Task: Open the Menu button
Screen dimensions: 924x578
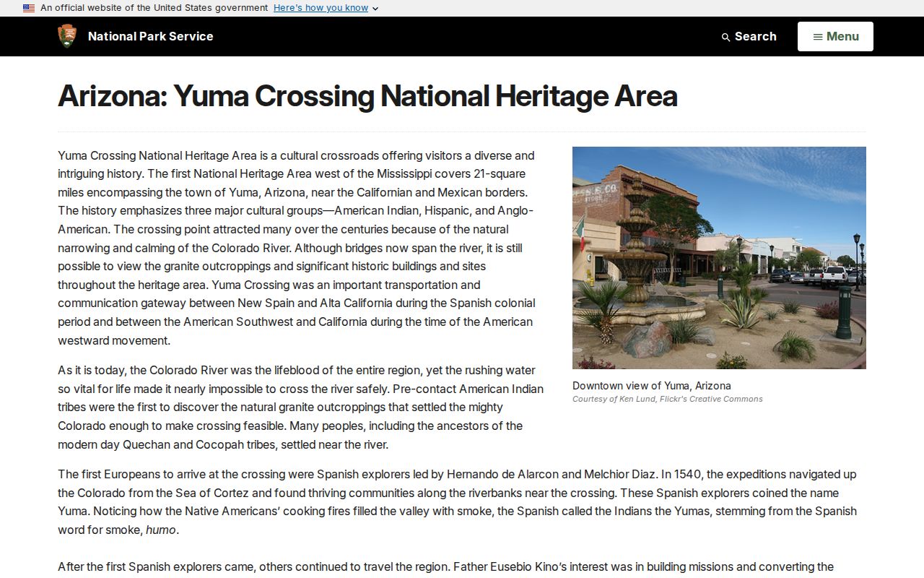Action: 835,36
